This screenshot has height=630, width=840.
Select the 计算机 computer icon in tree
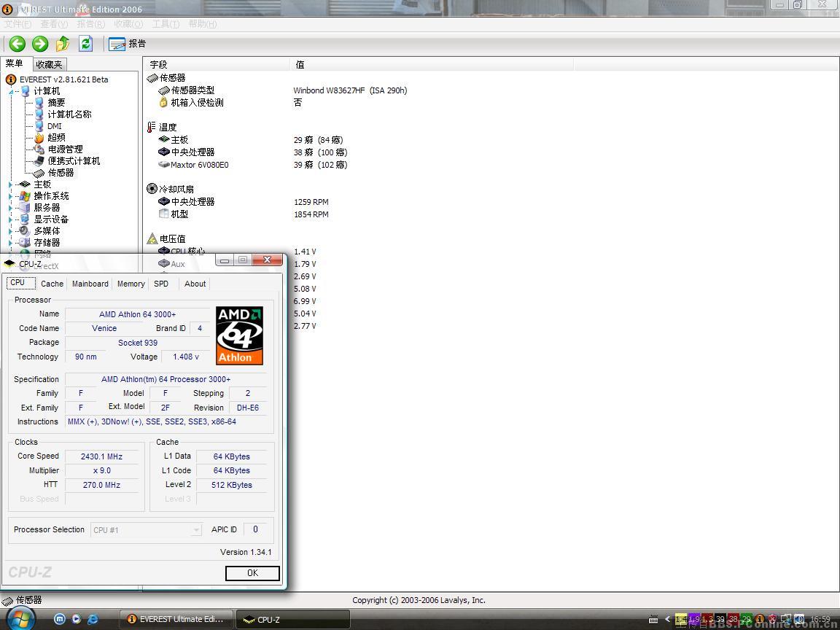coord(26,91)
